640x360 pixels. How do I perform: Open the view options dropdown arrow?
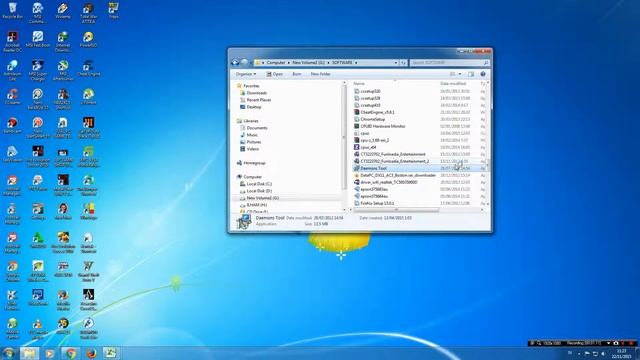[460, 74]
